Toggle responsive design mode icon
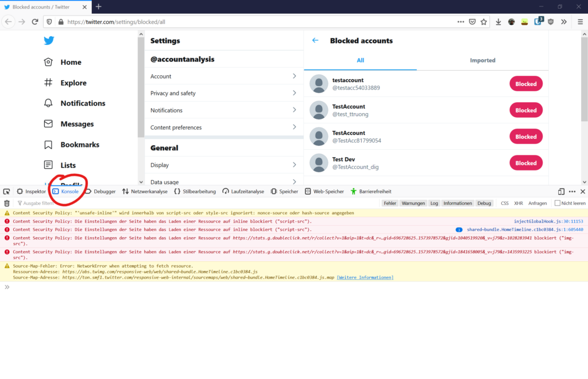The width and height of the screenshot is (588, 379). [561, 192]
